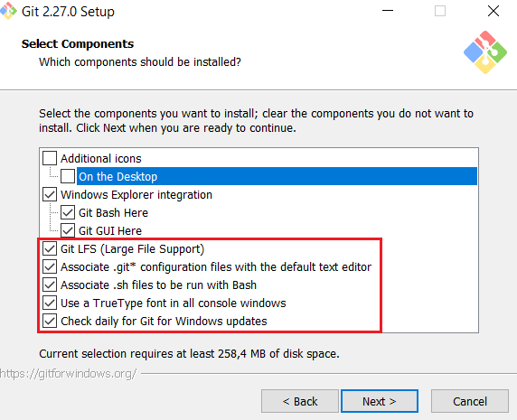Screen dimensions: 517x420
Task: Disable TrueType font in console windows
Action: pyautogui.click(x=50, y=303)
